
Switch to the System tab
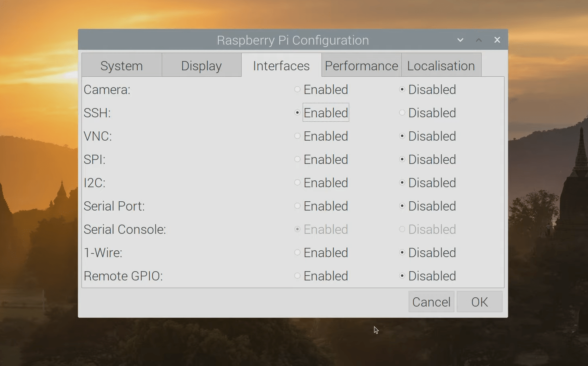click(x=122, y=65)
